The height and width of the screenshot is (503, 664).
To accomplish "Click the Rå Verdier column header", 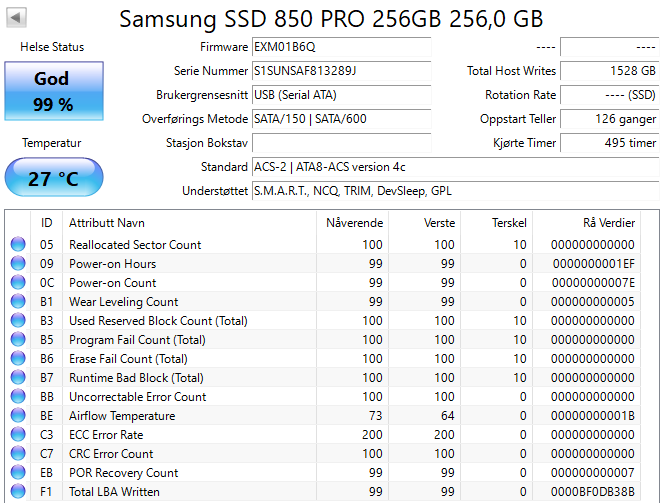I will click(587, 223).
